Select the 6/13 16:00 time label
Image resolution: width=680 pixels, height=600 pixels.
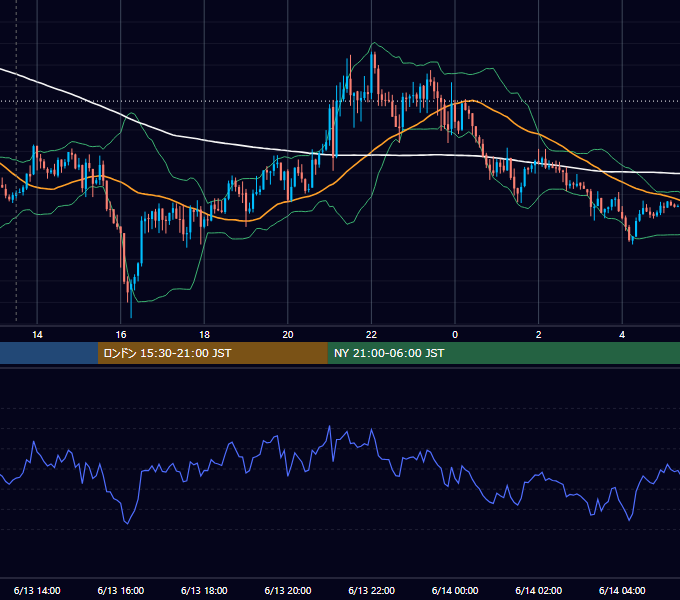pyautogui.click(x=121, y=590)
